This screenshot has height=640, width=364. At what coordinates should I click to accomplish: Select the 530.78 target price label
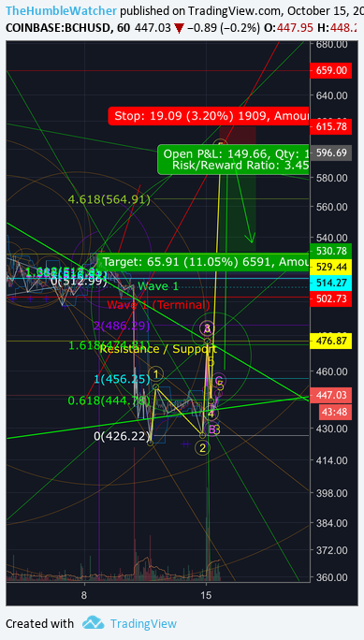[331, 251]
